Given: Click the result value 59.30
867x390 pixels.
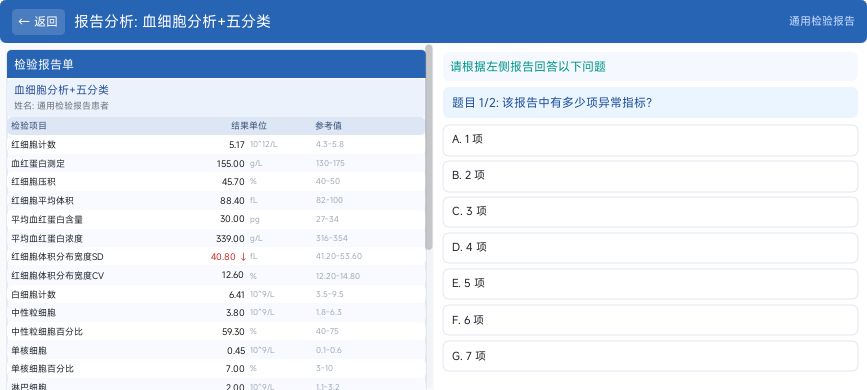Looking at the screenshot, I should [233, 332].
